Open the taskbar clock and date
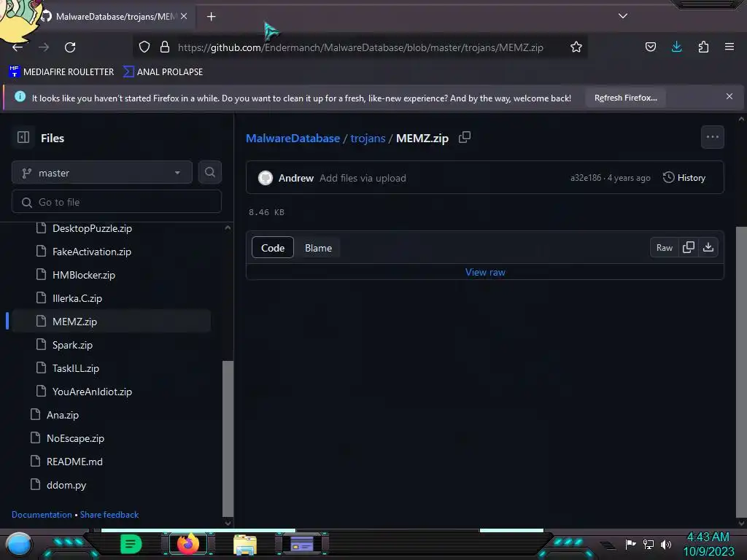This screenshot has width=747, height=560. [708, 544]
